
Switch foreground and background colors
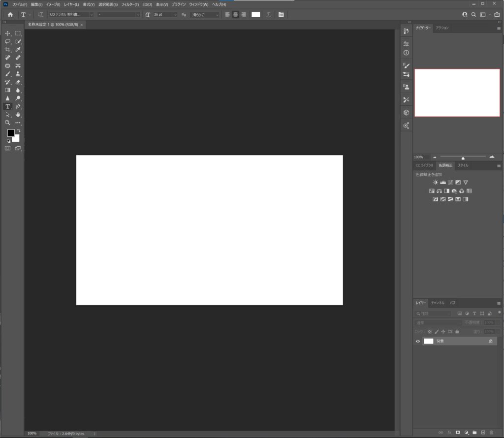click(19, 130)
